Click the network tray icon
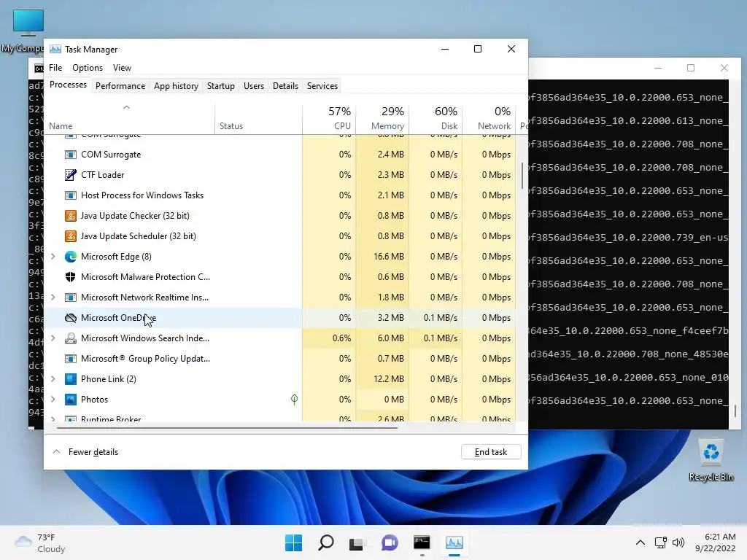Screen dimensions: 747x560 point(660,542)
